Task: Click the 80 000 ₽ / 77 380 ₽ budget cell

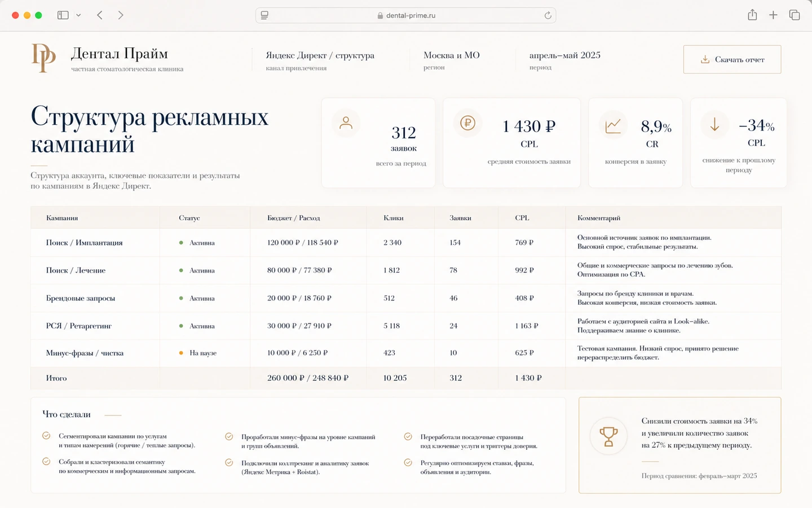Action: (299, 270)
